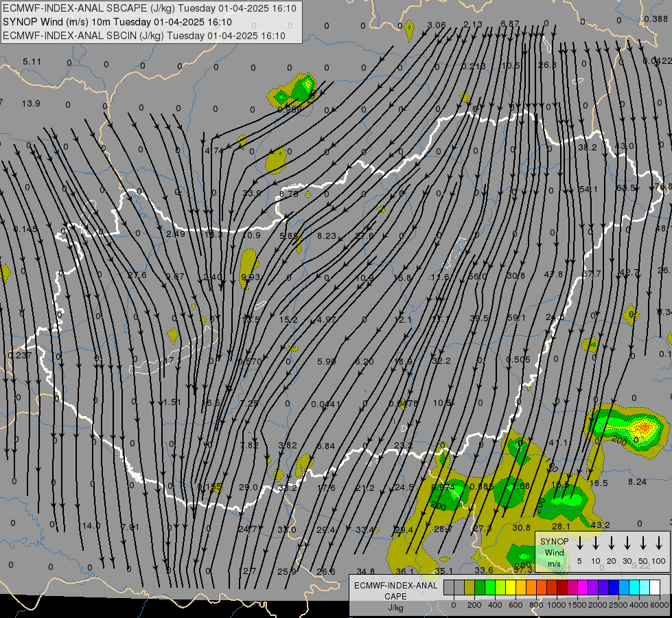The image size is (672, 618).
Task: Click the 1000 tick on the CAPE scale
Action: pyautogui.click(x=556, y=605)
